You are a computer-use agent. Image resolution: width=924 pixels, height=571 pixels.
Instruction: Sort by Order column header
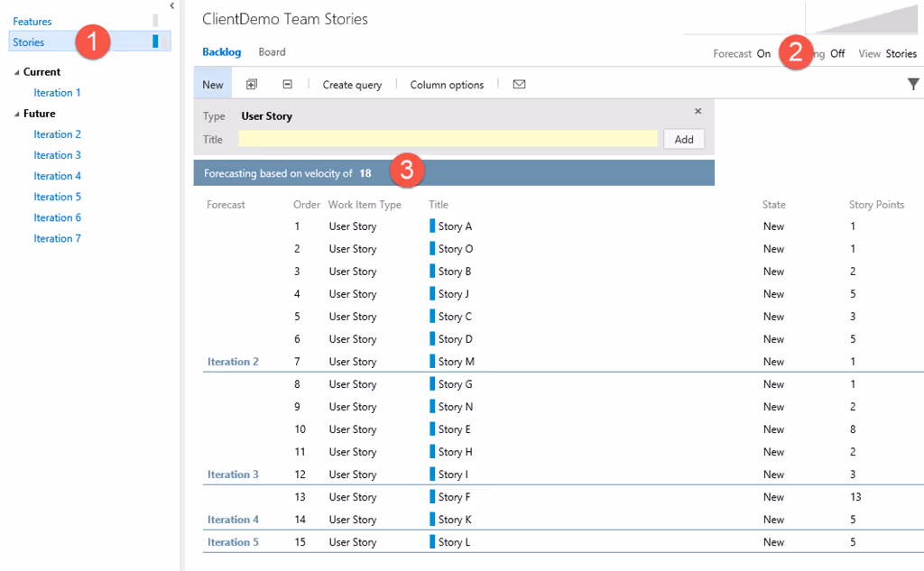(x=307, y=205)
